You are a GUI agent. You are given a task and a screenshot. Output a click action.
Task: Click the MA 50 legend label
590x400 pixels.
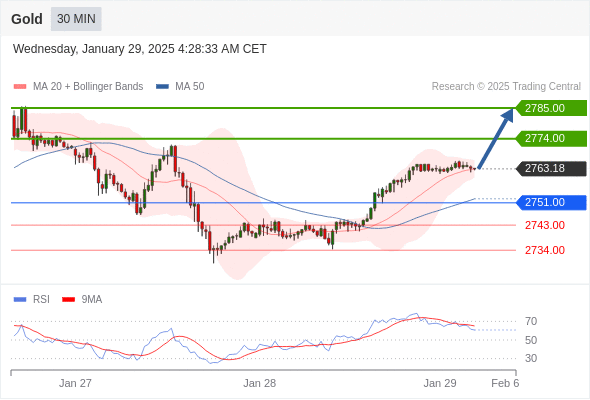(190, 87)
